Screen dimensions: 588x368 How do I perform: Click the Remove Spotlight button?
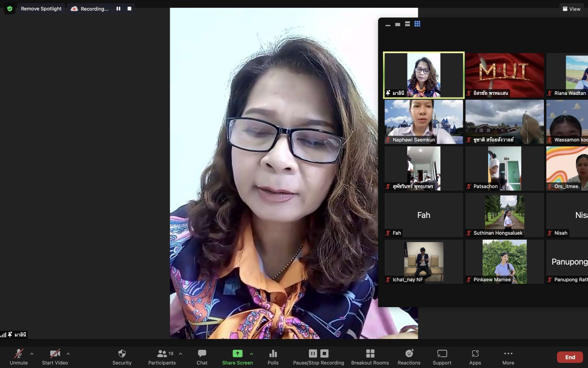pyautogui.click(x=41, y=9)
